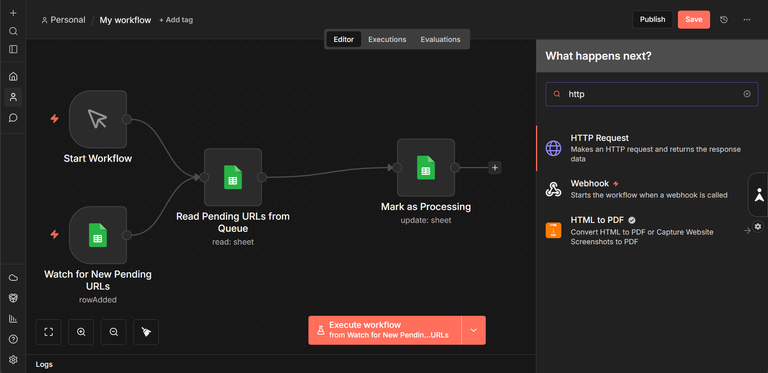Open the Personal breadcrumb link
The image size is (768, 373).
[64, 20]
